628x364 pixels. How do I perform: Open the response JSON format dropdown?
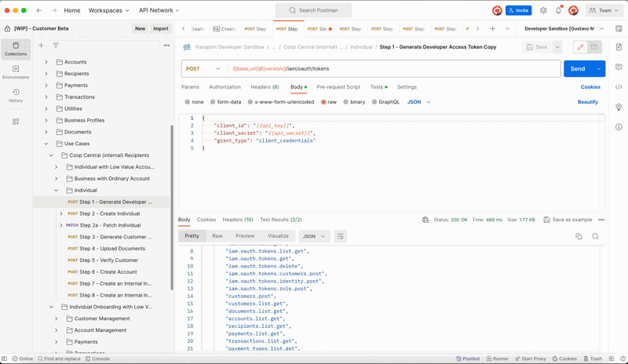pos(313,236)
